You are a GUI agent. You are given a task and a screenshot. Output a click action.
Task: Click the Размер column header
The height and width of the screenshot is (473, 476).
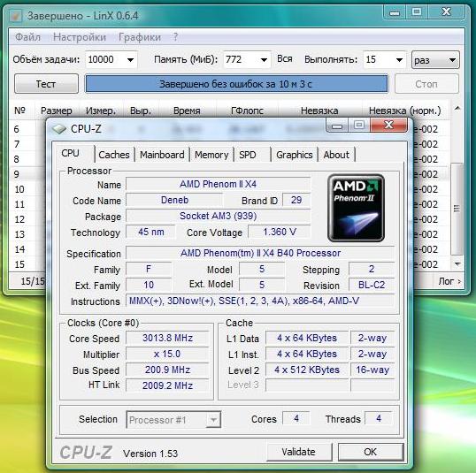(57, 111)
